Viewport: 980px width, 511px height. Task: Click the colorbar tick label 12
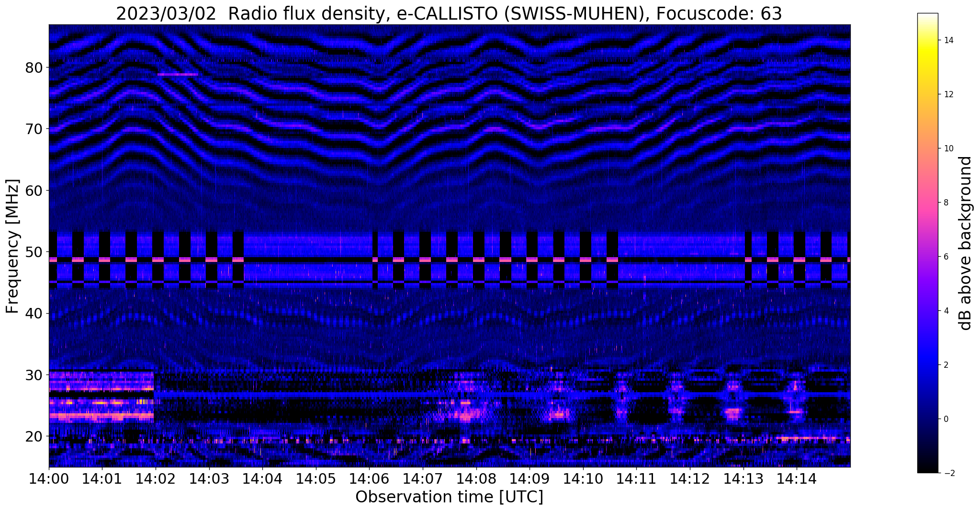coord(948,94)
